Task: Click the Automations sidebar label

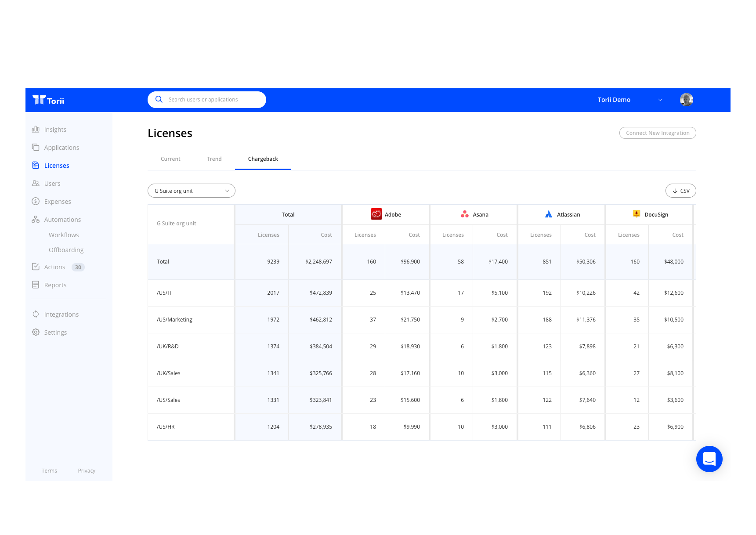Action: (62, 220)
